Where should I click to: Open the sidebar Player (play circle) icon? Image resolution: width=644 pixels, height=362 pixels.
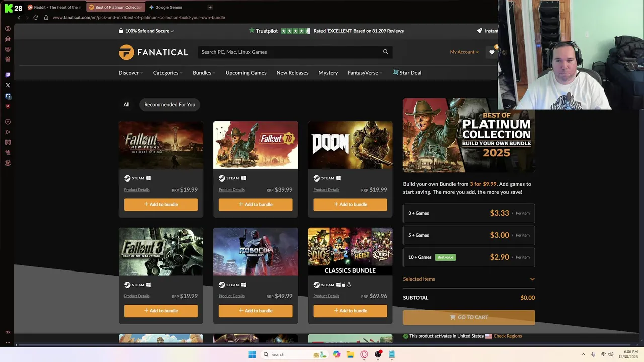8,122
